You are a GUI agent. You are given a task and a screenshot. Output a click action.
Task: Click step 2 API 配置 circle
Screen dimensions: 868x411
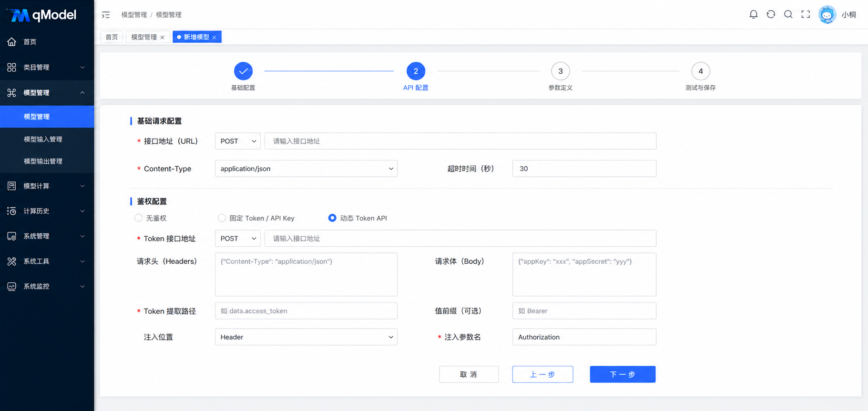[x=416, y=71]
